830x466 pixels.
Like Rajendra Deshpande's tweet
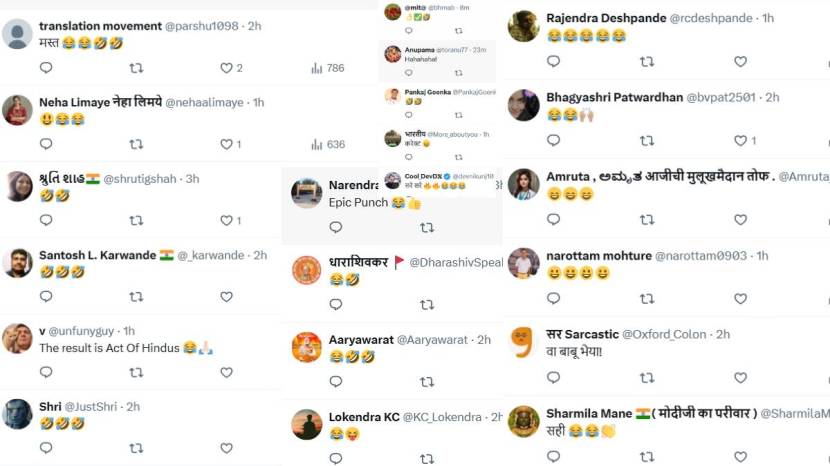tap(740, 61)
